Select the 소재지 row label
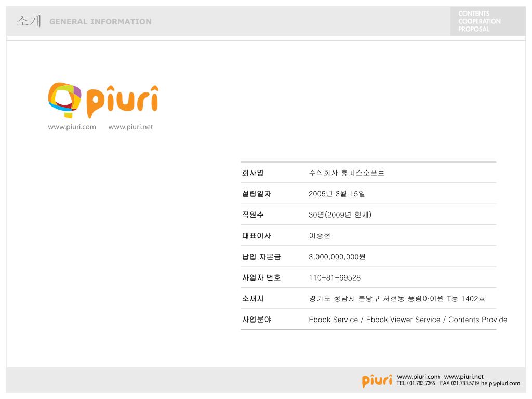Screen dimensions: 532x399 [253, 299]
